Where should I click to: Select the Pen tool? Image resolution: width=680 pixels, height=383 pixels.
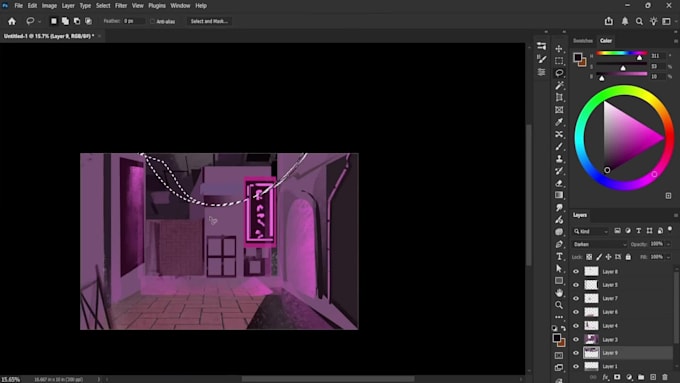[559, 244]
